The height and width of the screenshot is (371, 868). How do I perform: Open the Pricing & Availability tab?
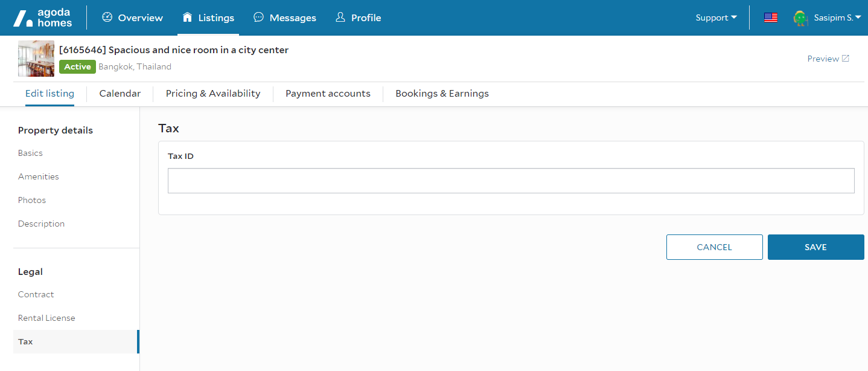(213, 94)
